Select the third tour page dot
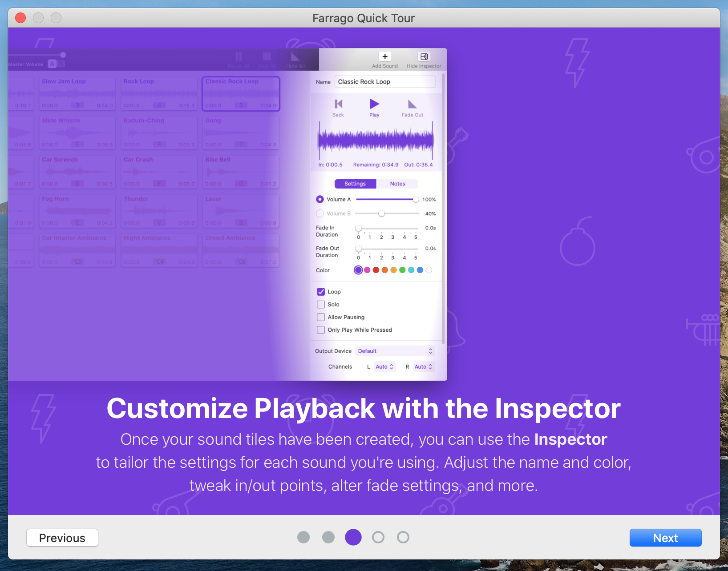The image size is (728, 571). coord(353,537)
